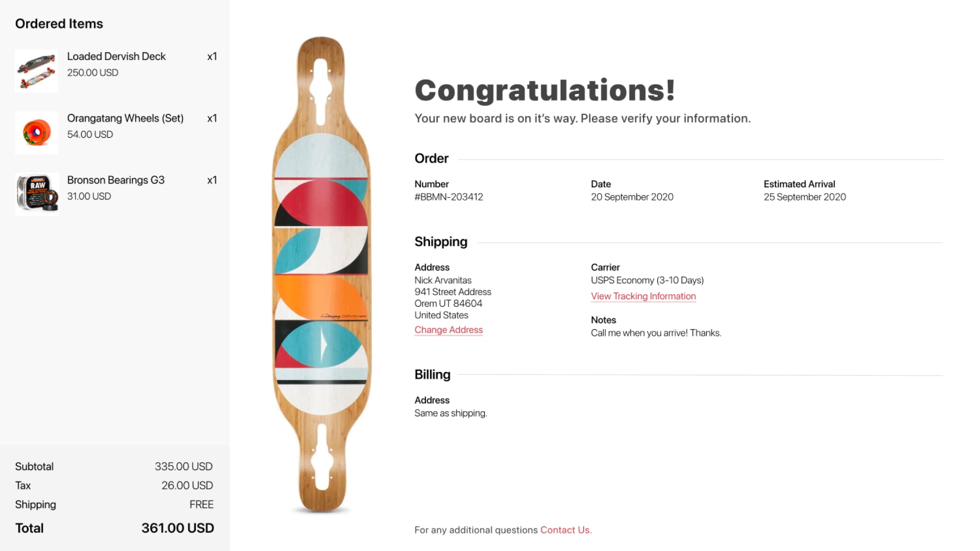Select the Bronson Bearings G3 item name

pyautogui.click(x=116, y=180)
